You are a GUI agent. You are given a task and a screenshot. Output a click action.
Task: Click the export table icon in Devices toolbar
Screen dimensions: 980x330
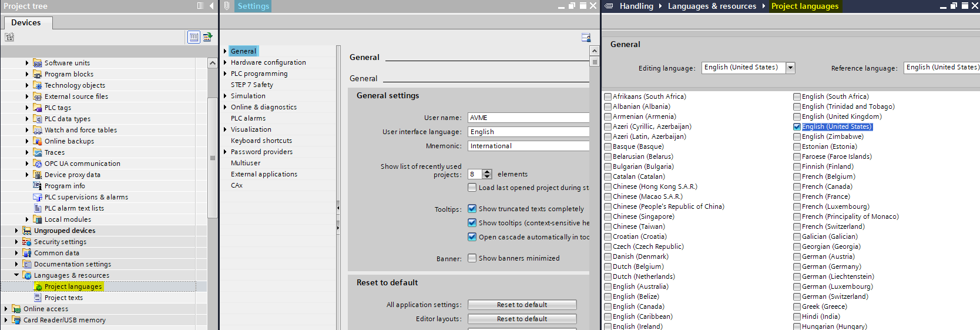pos(207,37)
